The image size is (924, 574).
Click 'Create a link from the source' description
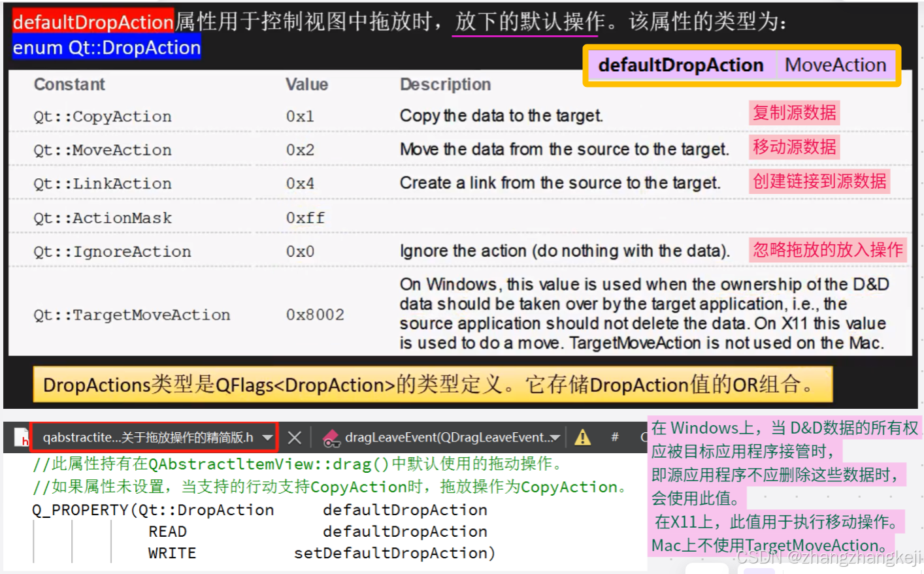pyautogui.click(x=560, y=183)
